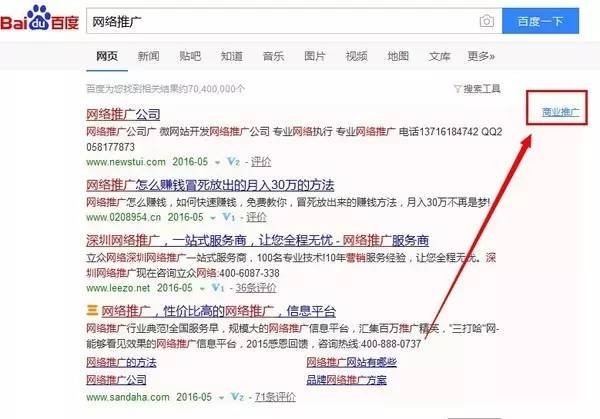Open result titled 网络推广公司
Screen dimensions: 600x419
[x=123, y=114]
